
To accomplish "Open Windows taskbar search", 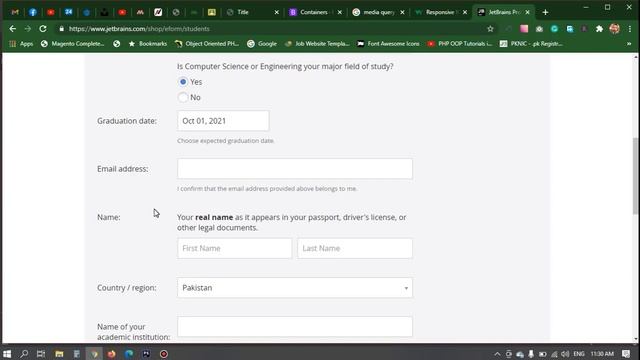I will [24, 354].
